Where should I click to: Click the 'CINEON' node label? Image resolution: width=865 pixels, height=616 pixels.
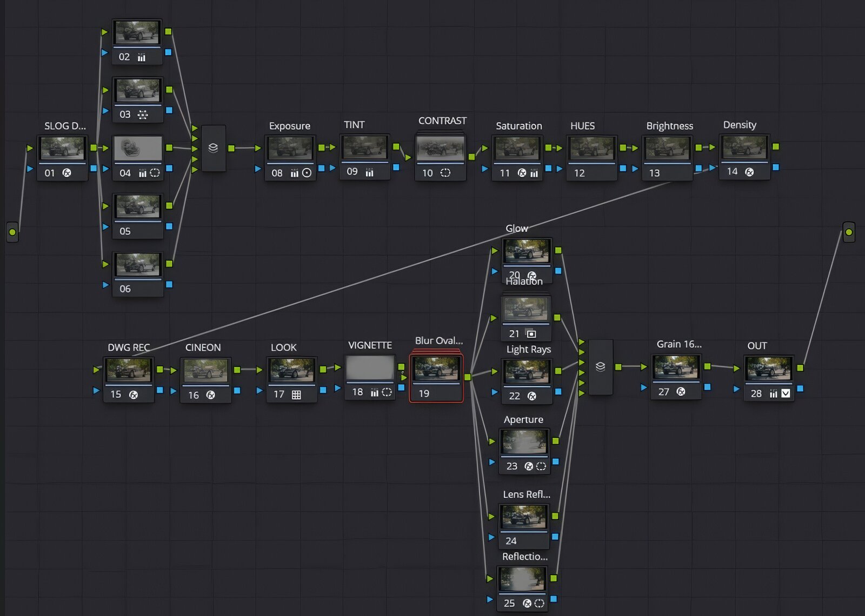(x=203, y=347)
